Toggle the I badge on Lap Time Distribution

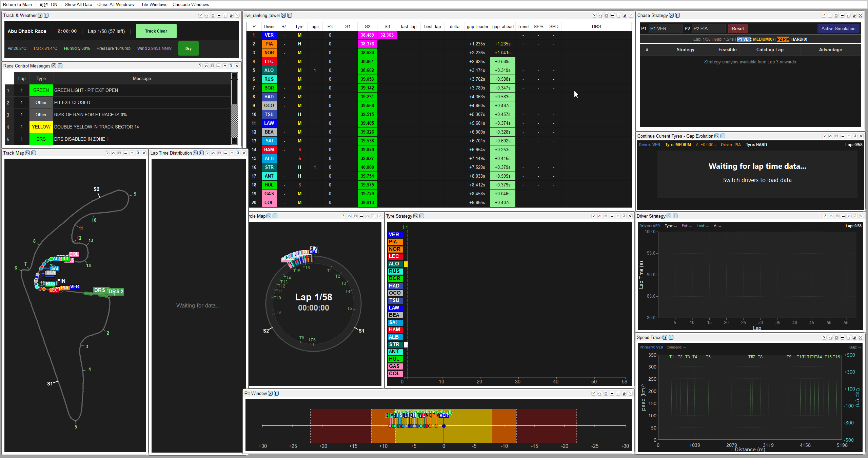(x=201, y=153)
